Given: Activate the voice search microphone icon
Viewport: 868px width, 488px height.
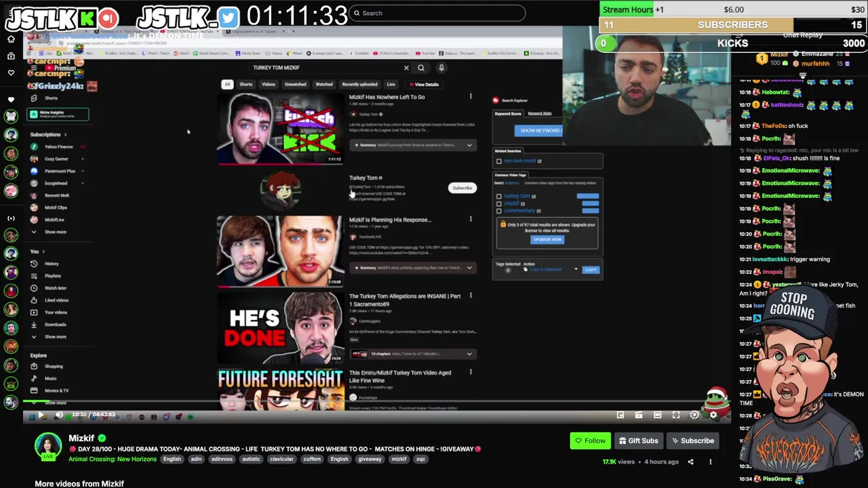Looking at the screenshot, I should coord(441,68).
